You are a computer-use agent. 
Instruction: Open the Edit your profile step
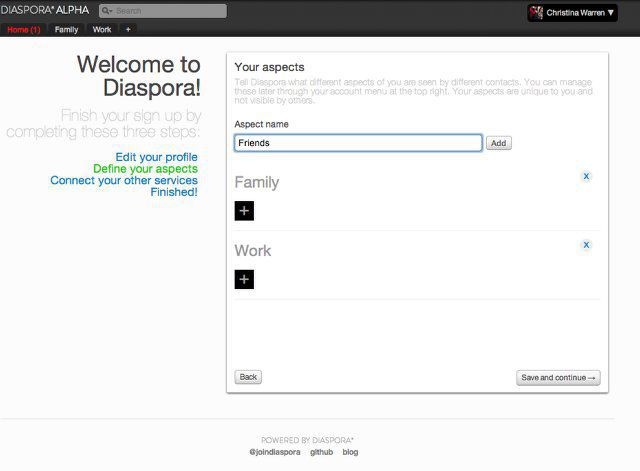(x=156, y=157)
